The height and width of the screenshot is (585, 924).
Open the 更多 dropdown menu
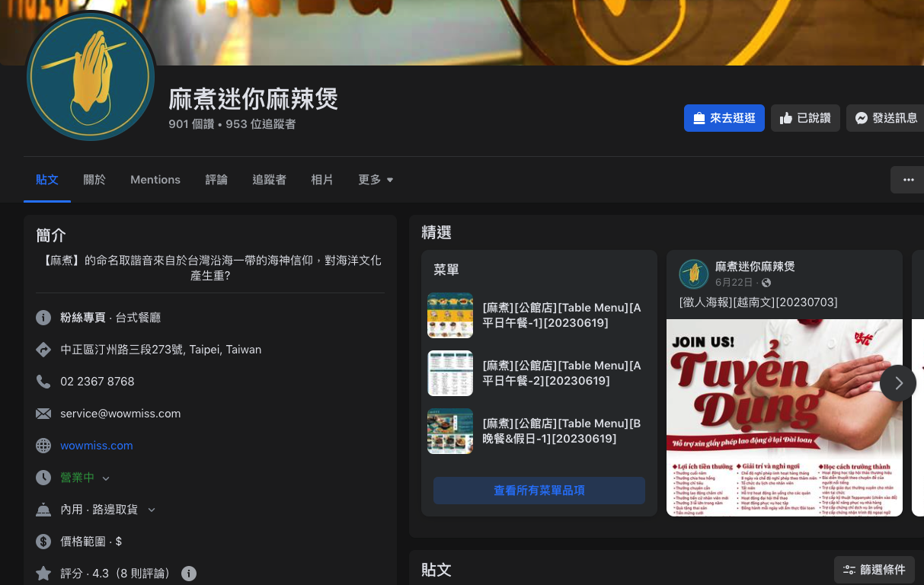click(x=376, y=180)
